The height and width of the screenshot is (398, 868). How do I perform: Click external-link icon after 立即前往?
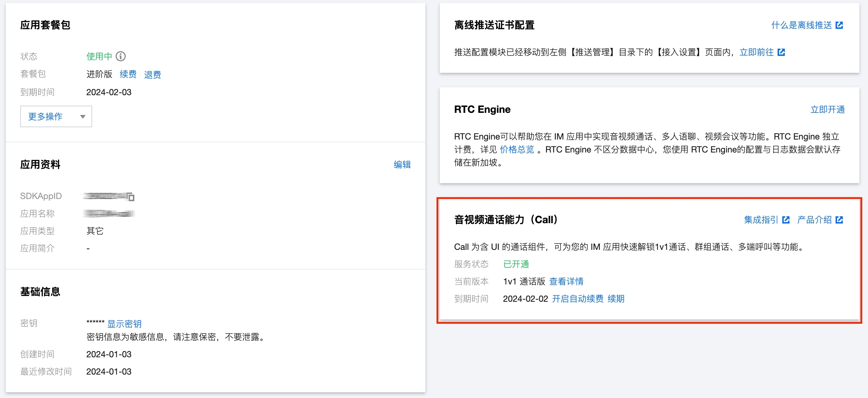pyautogui.click(x=781, y=53)
